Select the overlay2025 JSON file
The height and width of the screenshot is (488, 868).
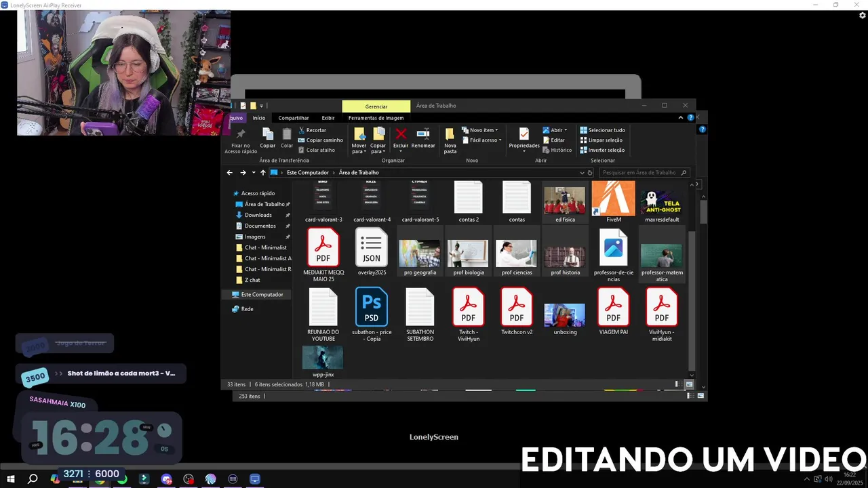point(372,251)
